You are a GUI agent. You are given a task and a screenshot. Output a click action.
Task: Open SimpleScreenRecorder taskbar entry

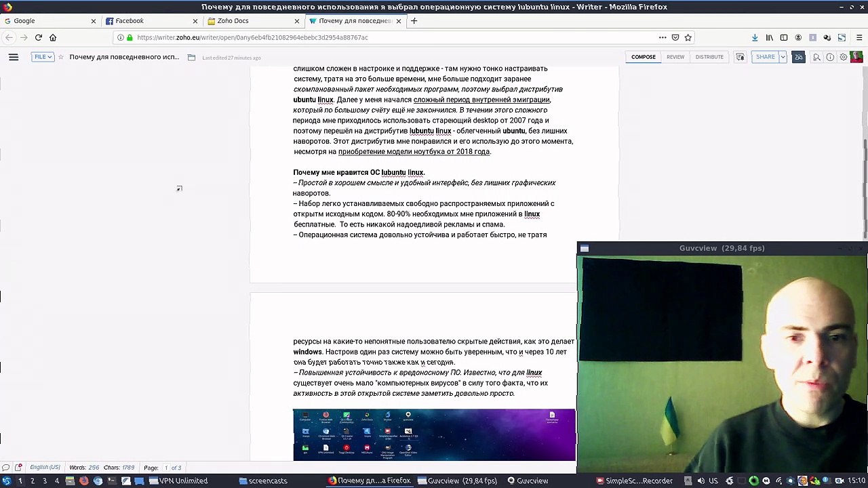(x=635, y=481)
